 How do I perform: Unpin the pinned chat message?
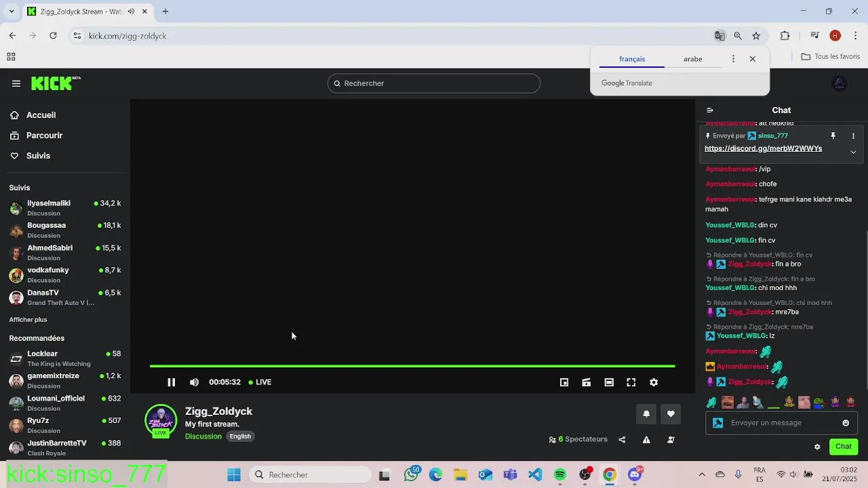(833, 136)
